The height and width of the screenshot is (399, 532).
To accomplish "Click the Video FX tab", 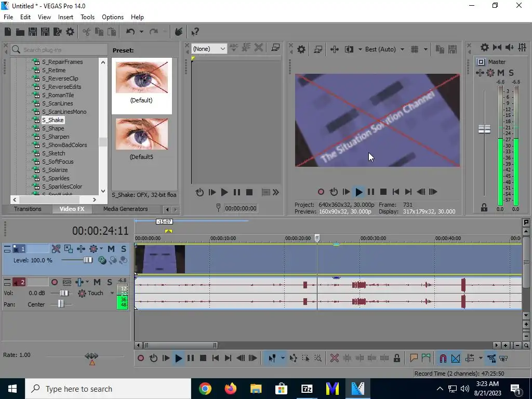I will coord(72,209).
